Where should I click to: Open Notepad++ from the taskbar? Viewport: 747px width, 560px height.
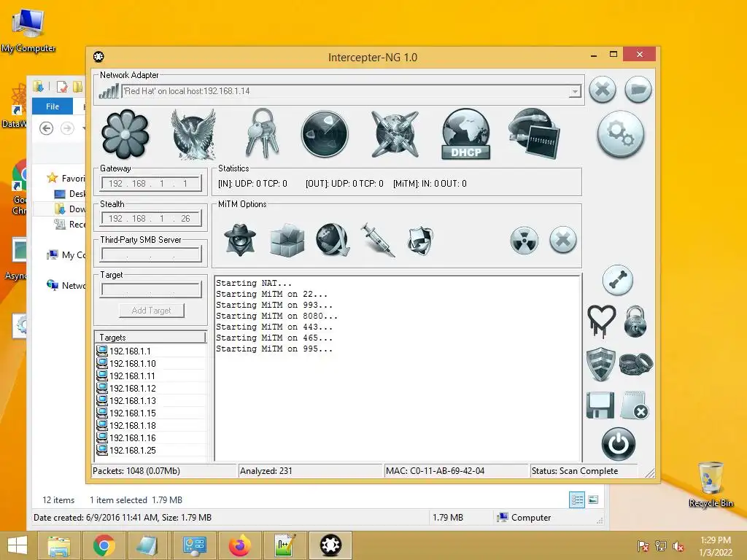[285, 545]
